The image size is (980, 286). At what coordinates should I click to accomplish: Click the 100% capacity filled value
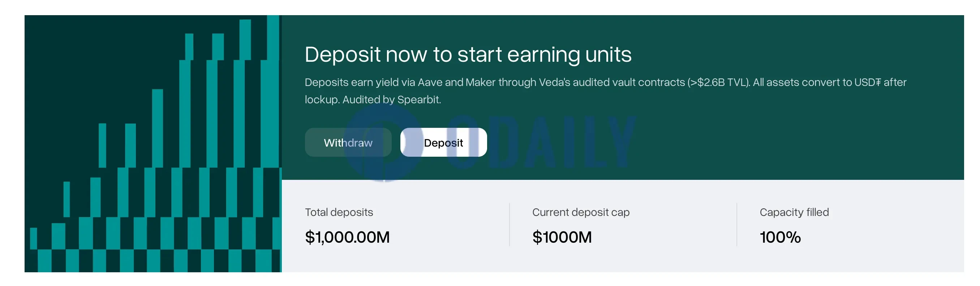780,237
